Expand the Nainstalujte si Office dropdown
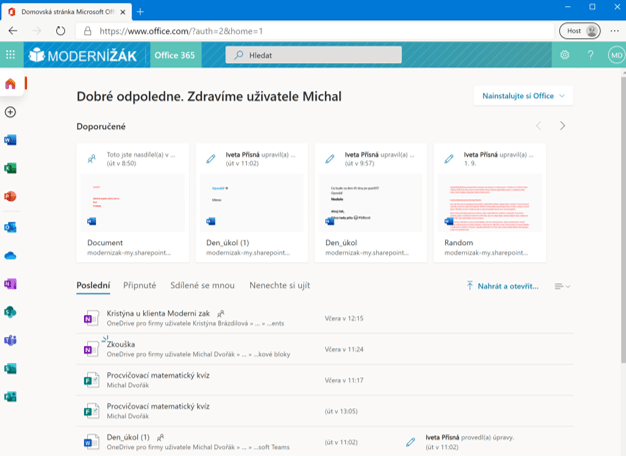The width and height of the screenshot is (626, 456). [x=523, y=96]
